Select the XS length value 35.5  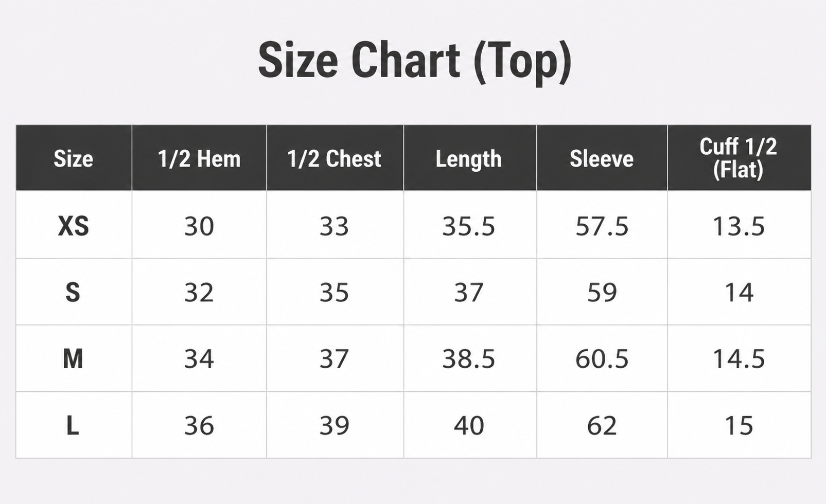coord(468,226)
